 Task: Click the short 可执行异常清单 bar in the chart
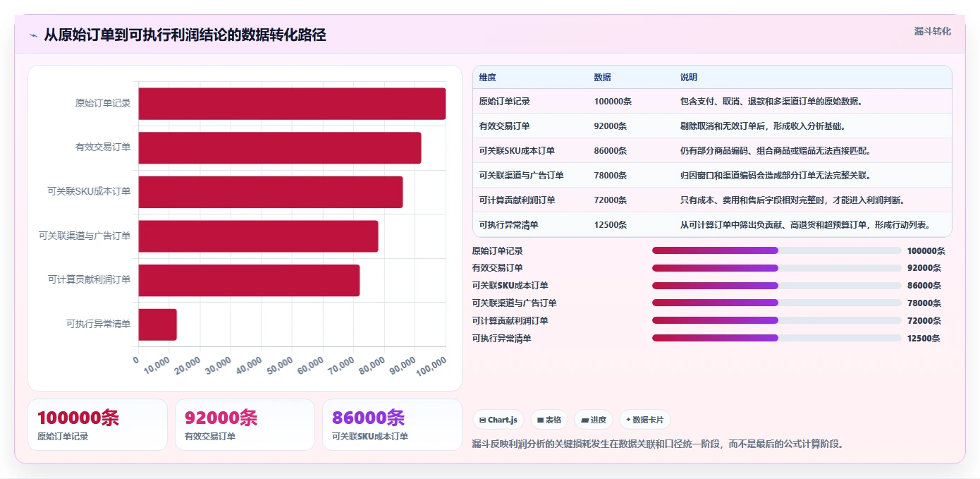(x=158, y=325)
